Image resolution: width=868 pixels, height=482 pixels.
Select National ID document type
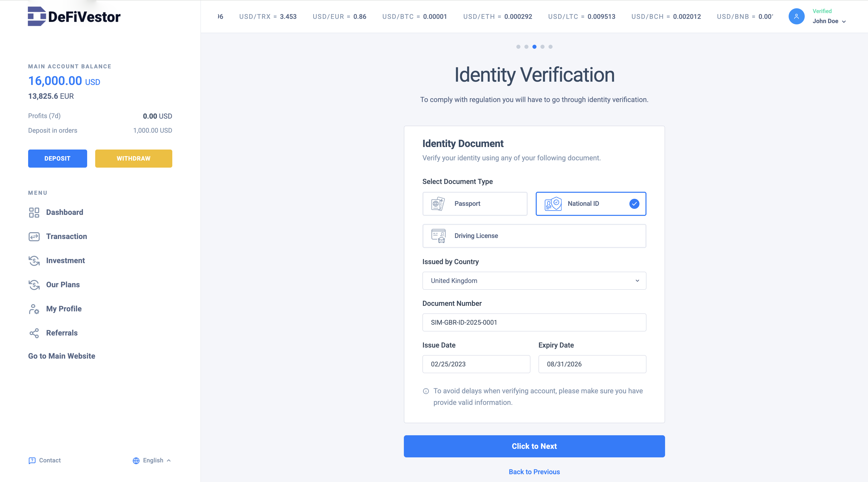click(x=590, y=204)
